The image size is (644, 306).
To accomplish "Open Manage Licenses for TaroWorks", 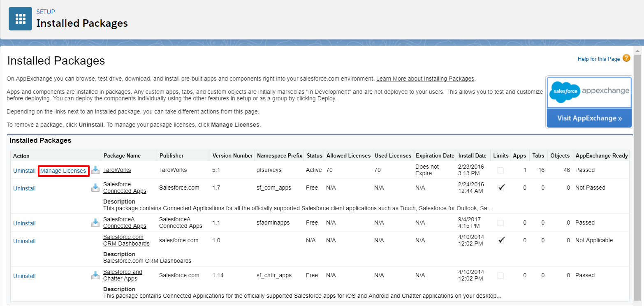I will tap(63, 171).
